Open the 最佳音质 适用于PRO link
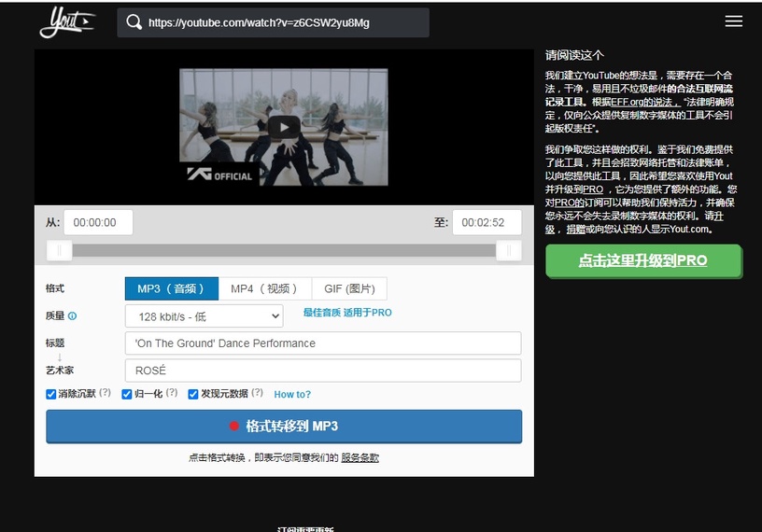This screenshot has height=532, width=762. 347,313
